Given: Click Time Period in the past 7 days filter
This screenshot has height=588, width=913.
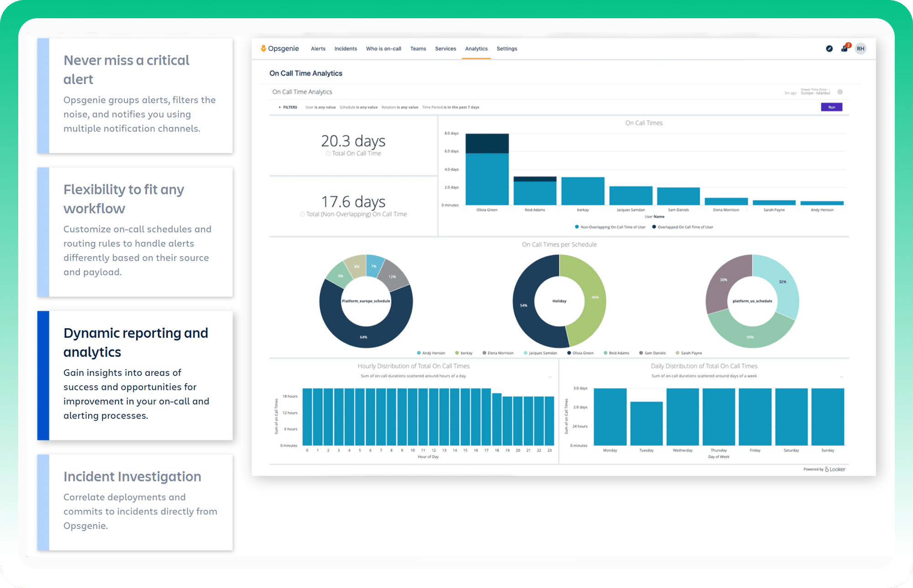Looking at the screenshot, I should [x=451, y=107].
